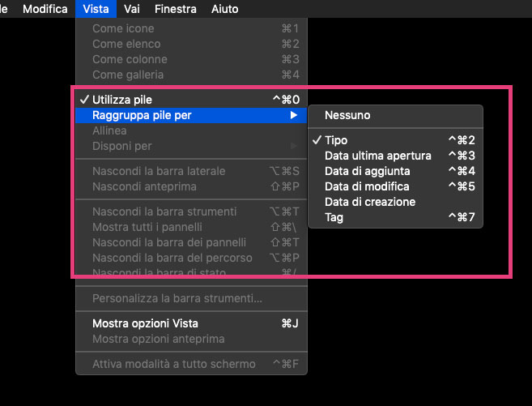Open the Aiuto menu

click(224, 9)
